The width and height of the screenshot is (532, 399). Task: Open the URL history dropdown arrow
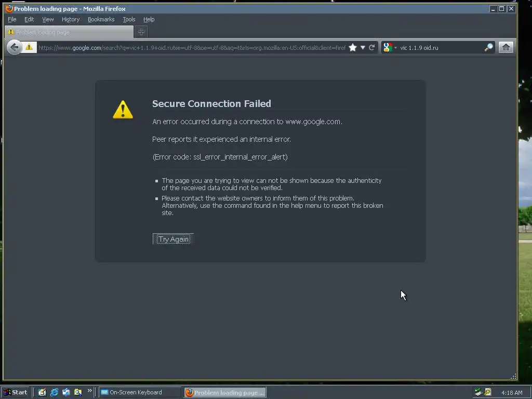363,47
